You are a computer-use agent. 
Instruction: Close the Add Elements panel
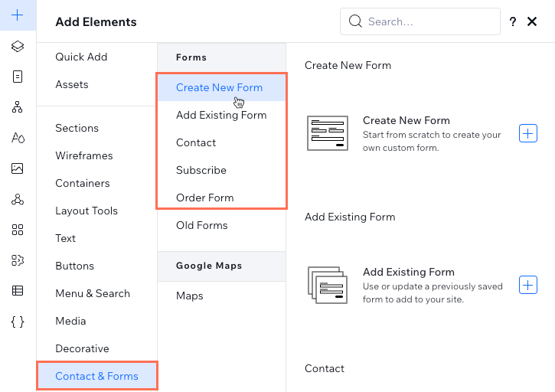tap(533, 21)
